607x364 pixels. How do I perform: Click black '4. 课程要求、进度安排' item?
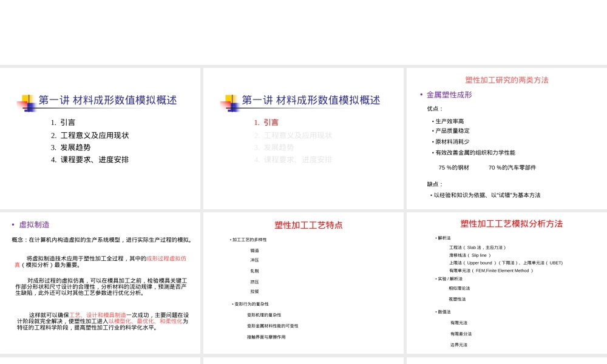(x=90, y=160)
